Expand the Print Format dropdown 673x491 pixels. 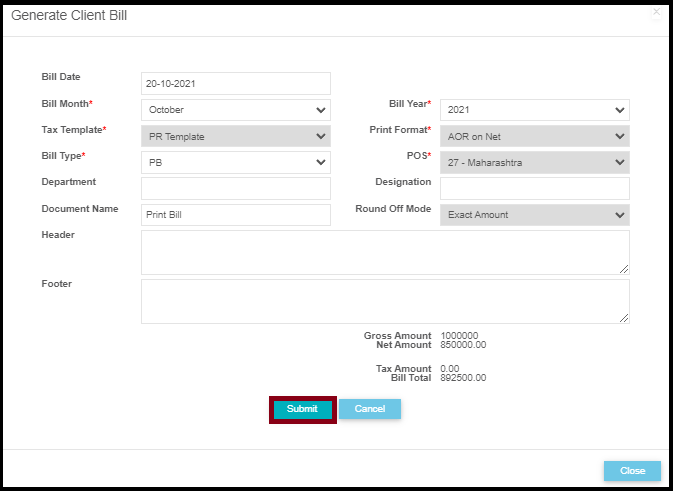coord(535,136)
